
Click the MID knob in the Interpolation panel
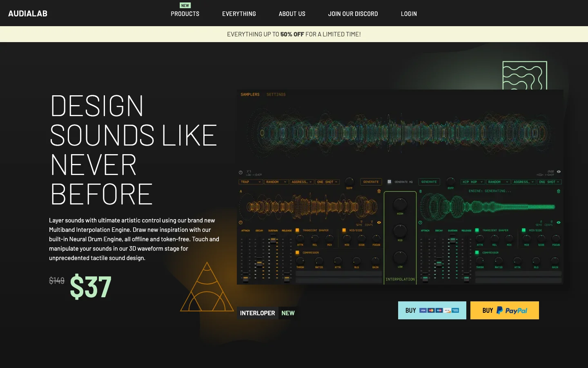point(400,231)
